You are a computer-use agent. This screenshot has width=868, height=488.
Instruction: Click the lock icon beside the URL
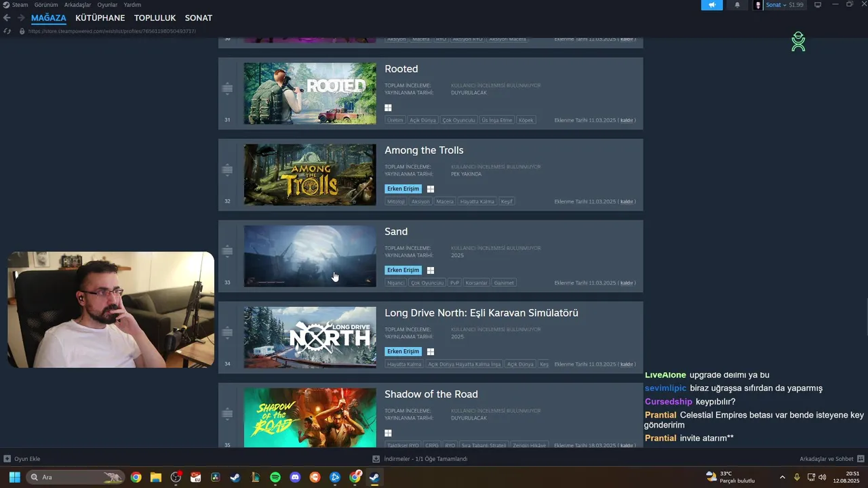22,31
